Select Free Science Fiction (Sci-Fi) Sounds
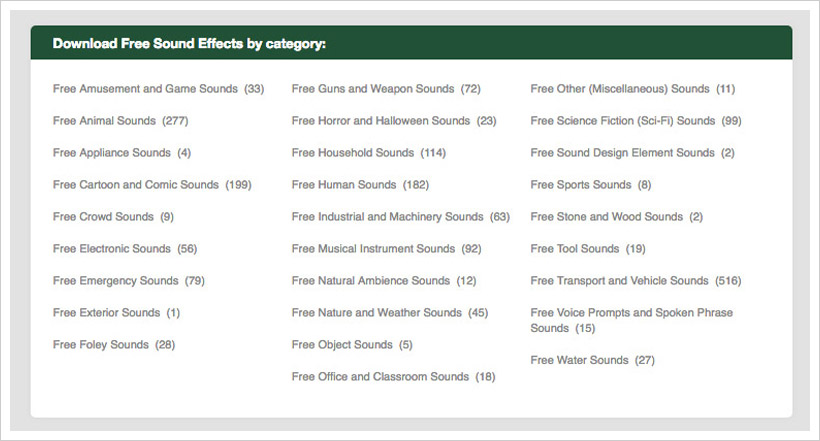The image size is (820, 441). (622, 121)
